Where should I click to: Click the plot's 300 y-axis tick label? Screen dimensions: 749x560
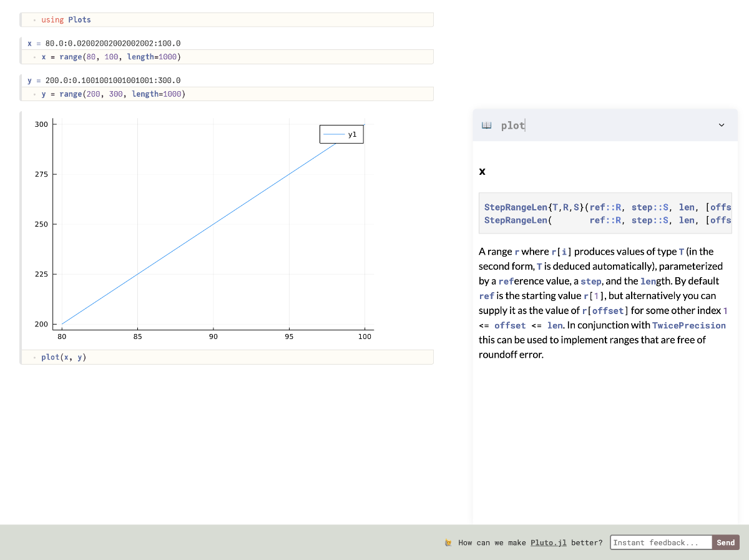41,124
